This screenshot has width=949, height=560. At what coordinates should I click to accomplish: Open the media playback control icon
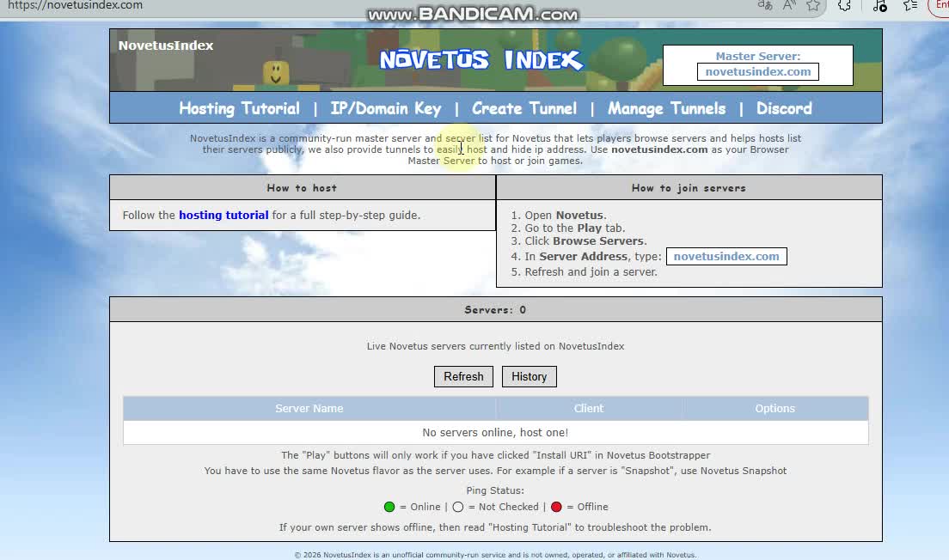[879, 6]
